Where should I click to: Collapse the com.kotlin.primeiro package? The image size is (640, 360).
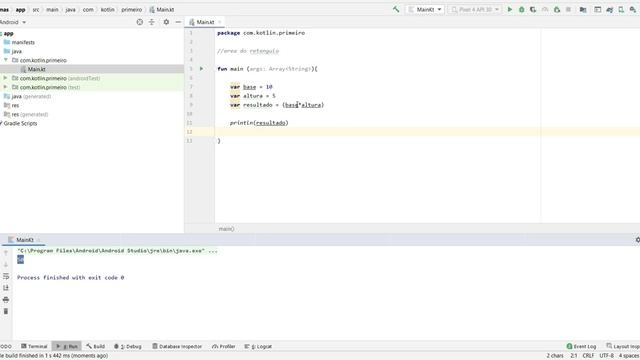coord(6,60)
